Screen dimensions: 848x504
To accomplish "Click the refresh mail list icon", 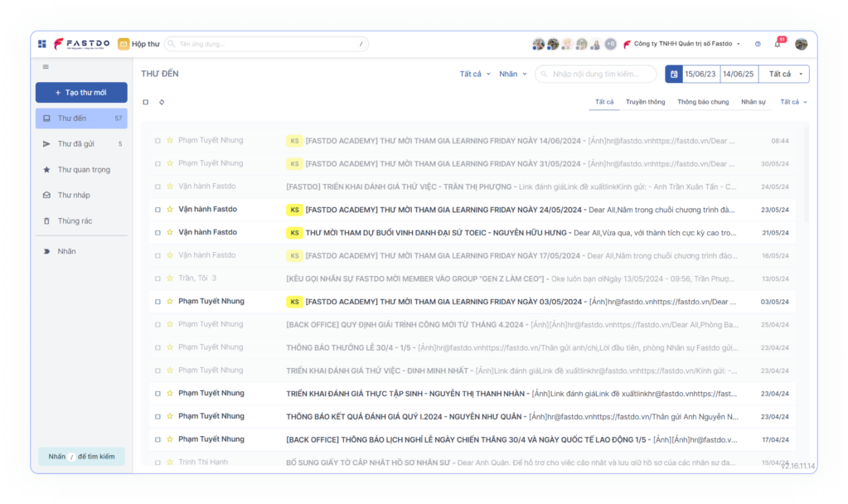I will click(162, 103).
